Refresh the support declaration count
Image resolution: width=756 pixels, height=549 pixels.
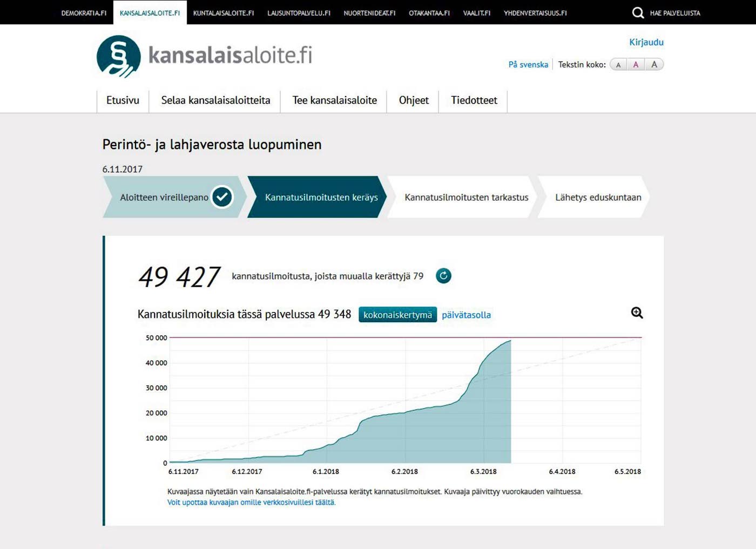point(443,276)
